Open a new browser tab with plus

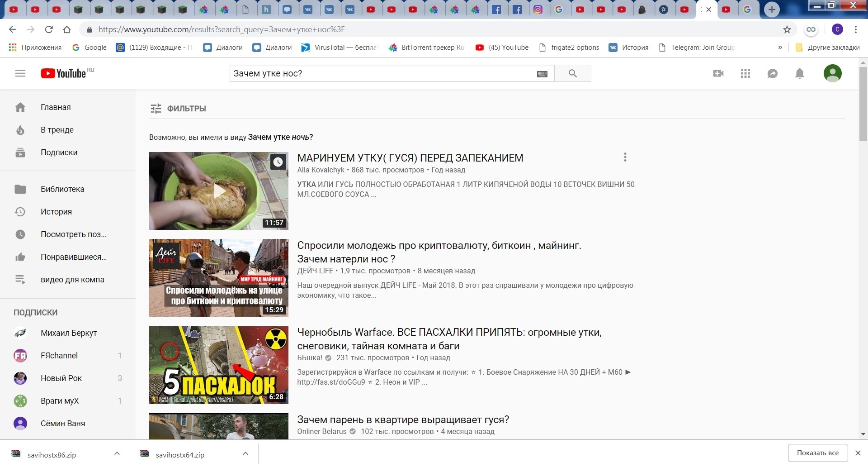click(x=772, y=10)
